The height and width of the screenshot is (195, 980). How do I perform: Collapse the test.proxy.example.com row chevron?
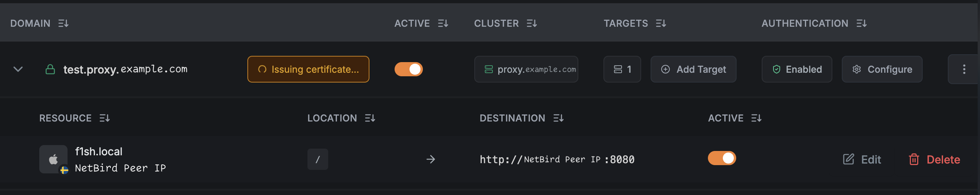18,69
